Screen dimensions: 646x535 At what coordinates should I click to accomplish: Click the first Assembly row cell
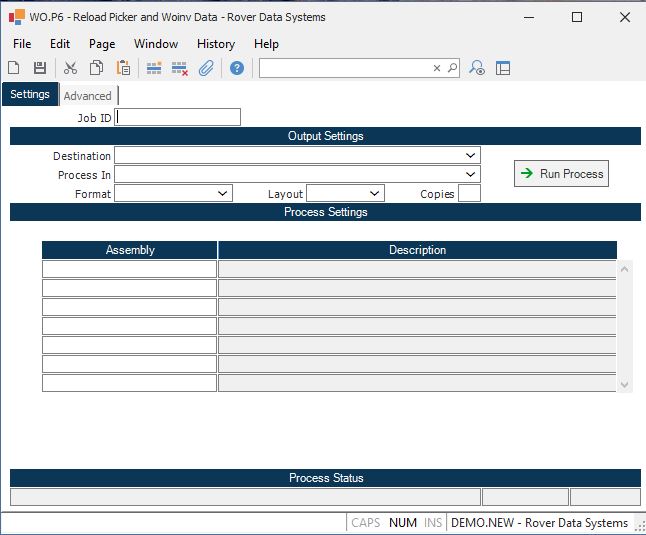click(x=129, y=269)
